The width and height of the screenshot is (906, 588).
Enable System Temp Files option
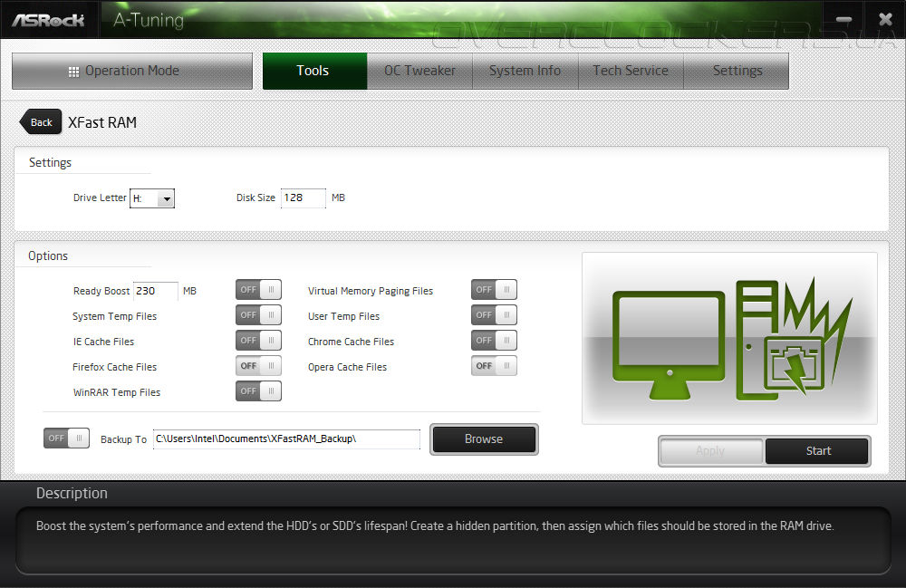point(258,315)
